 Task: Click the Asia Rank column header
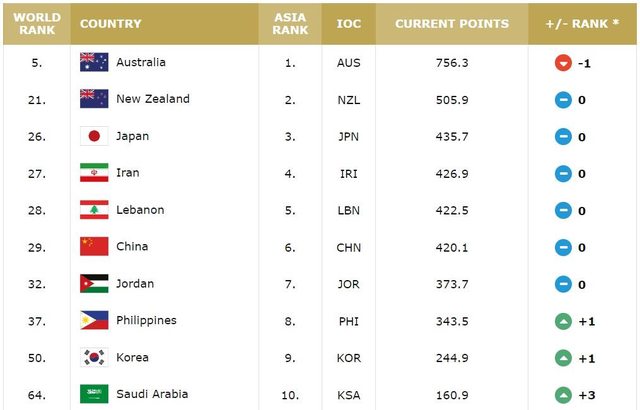point(290,23)
